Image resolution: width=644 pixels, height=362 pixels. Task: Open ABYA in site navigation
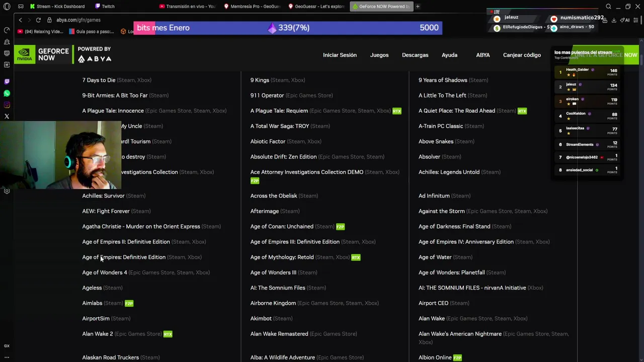483,55
